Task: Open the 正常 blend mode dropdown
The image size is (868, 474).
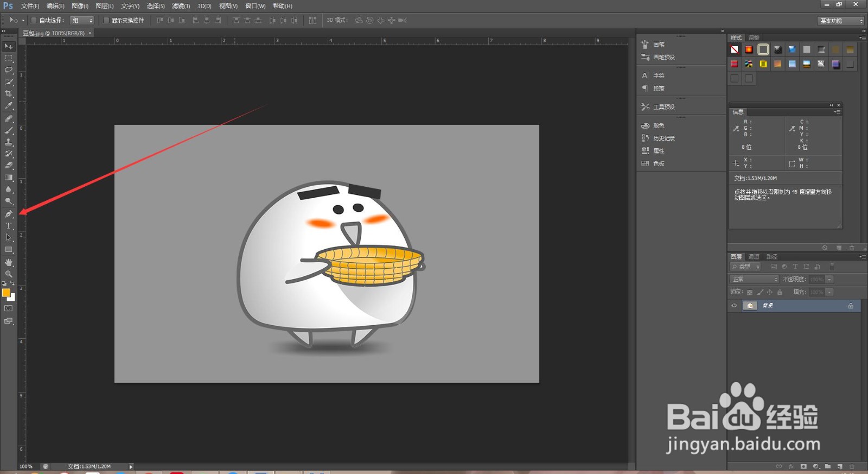Action: point(755,279)
